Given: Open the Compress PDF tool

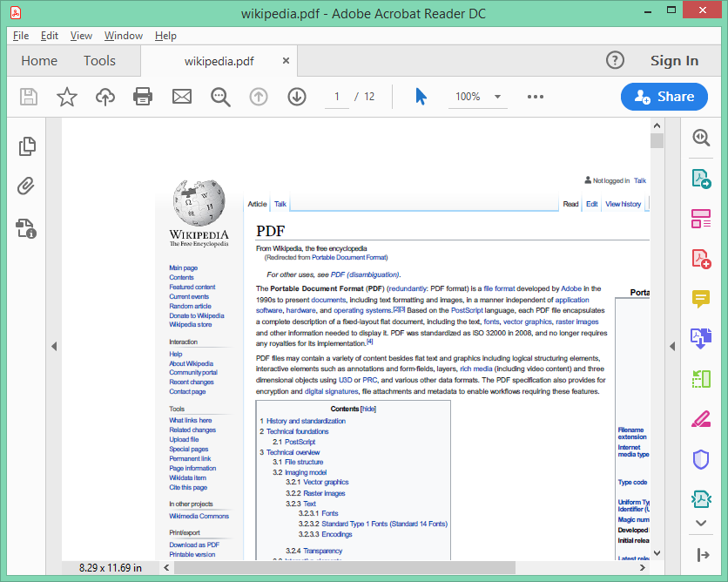Looking at the screenshot, I should (x=701, y=499).
